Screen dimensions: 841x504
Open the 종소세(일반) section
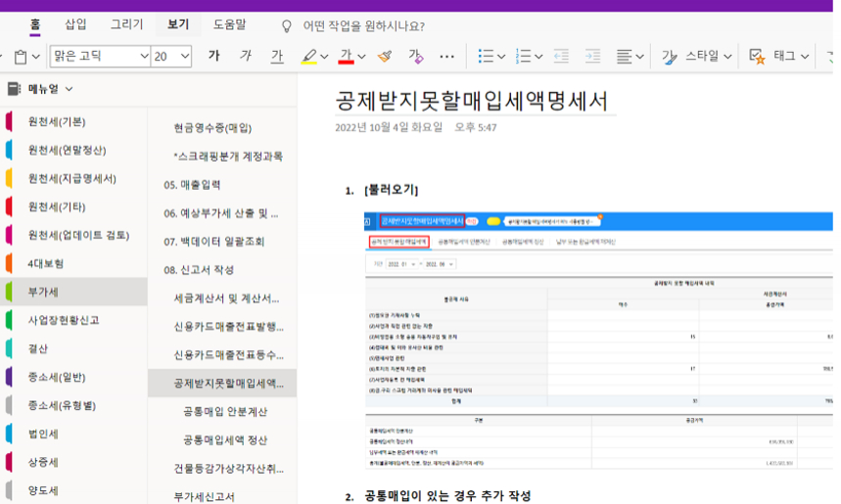[74, 377]
